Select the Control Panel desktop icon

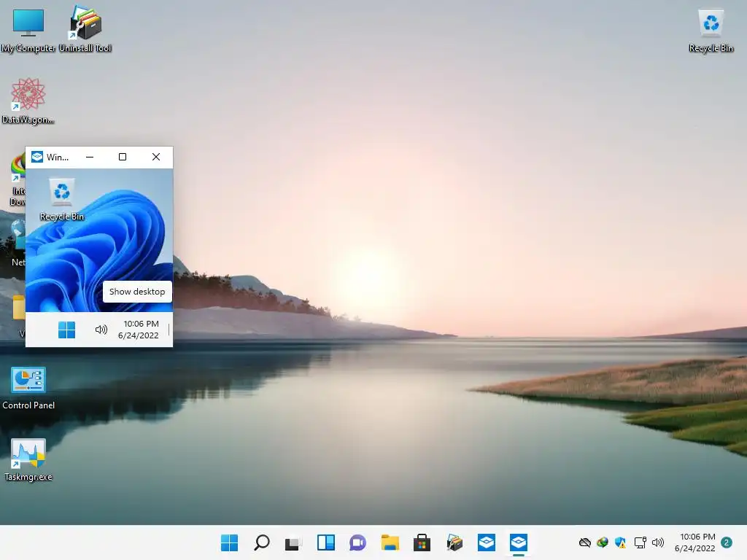pos(28,388)
